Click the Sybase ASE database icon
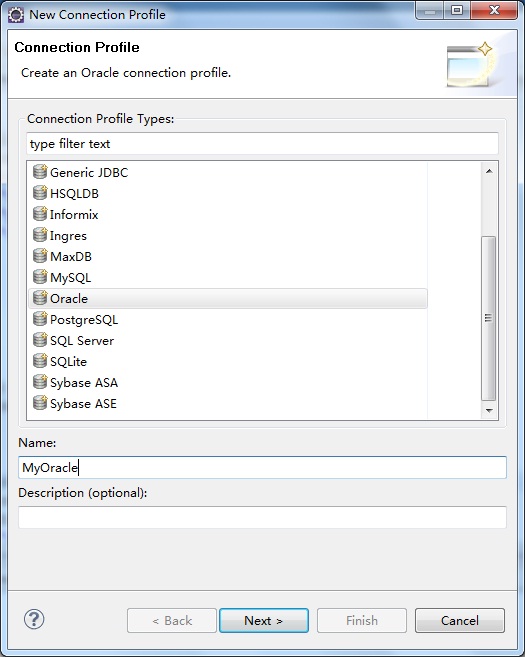Image resolution: width=525 pixels, height=657 pixels. [40, 403]
